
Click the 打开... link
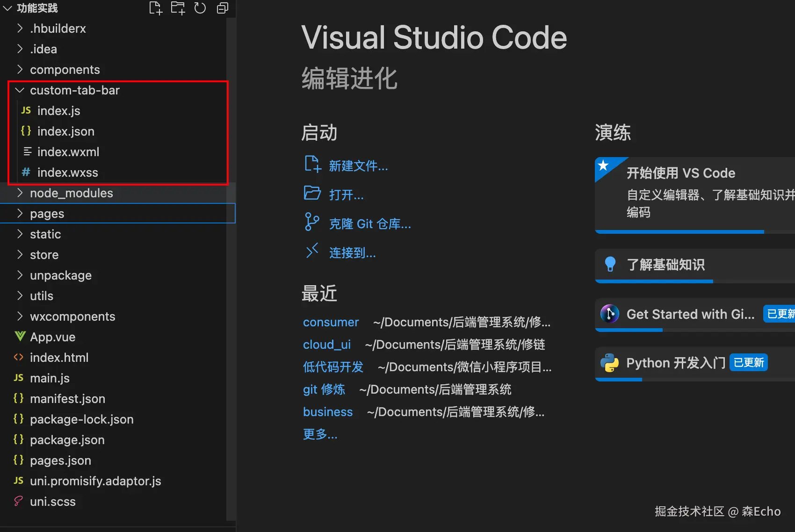tap(346, 195)
